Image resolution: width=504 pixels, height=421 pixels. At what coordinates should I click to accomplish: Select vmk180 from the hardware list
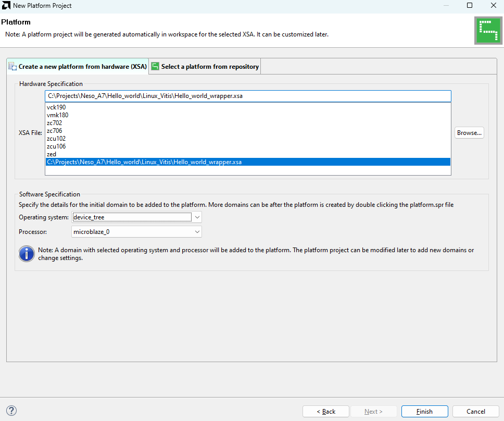click(57, 115)
